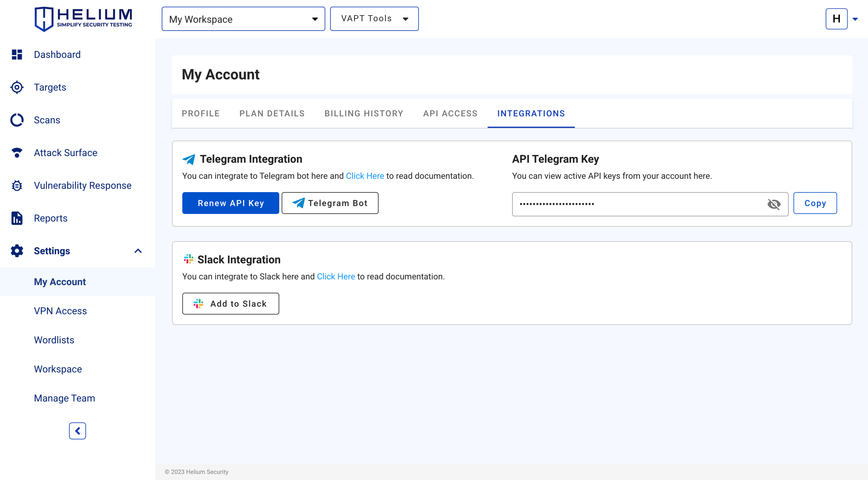Collapse the Settings menu chevron
Image resolution: width=868 pixels, height=480 pixels.
tap(138, 251)
